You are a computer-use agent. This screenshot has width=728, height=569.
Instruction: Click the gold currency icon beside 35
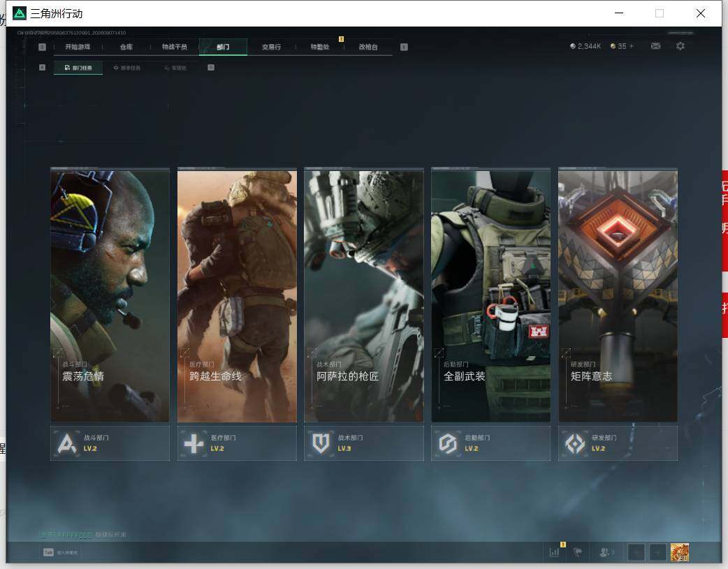tap(613, 46)
